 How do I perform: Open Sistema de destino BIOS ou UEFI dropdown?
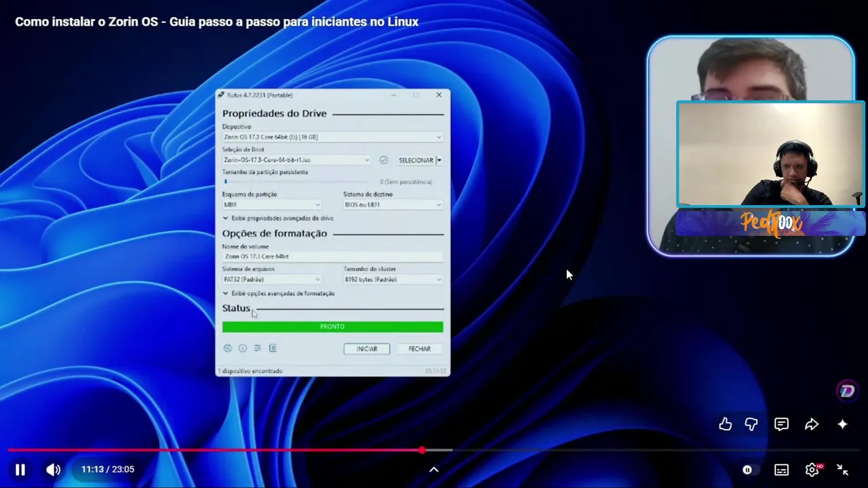(393, 205)
